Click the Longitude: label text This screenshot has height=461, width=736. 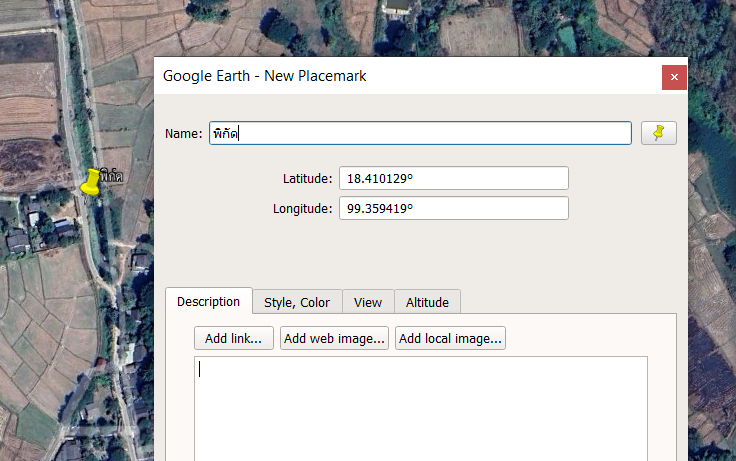coord(302,209)
